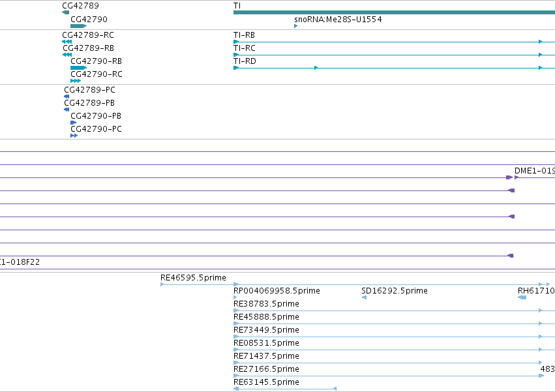Select the Tl-RD second exon arrow
Viewport: 555px width, 392px height.
316,68
